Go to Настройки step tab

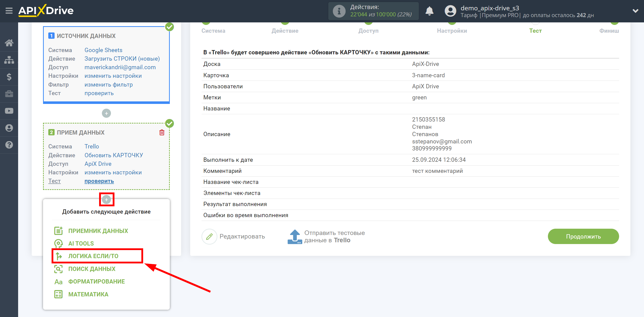tap(452, 31)
